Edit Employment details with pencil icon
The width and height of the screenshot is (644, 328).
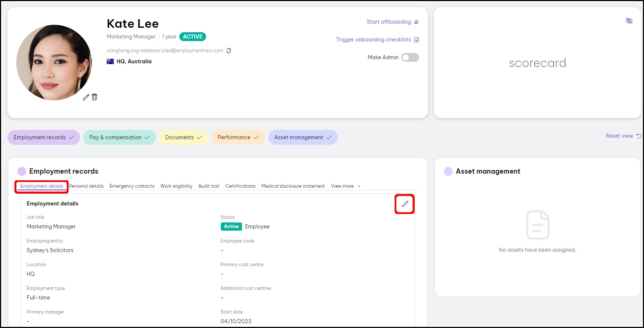point(405,204)
